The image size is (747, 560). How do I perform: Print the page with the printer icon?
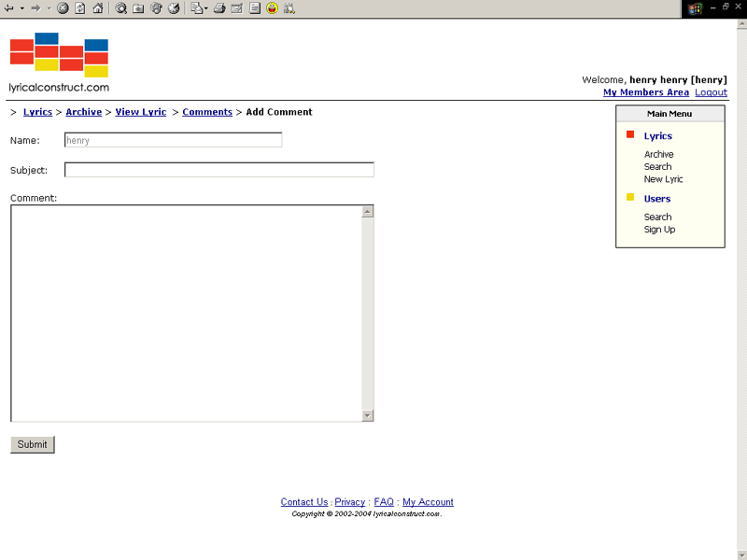pos(219,8)
